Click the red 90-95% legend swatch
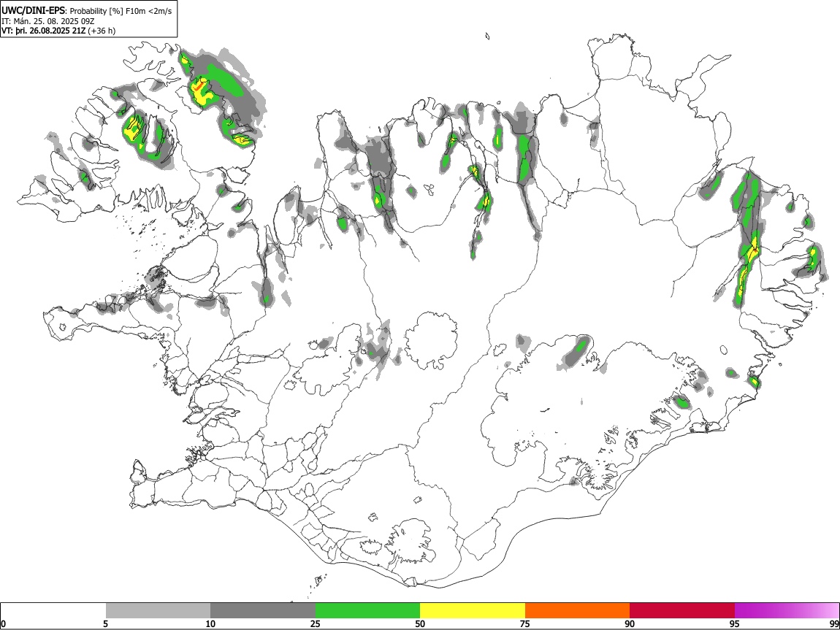This screenshot has height=630, width=840. click(x=682, y=610)
